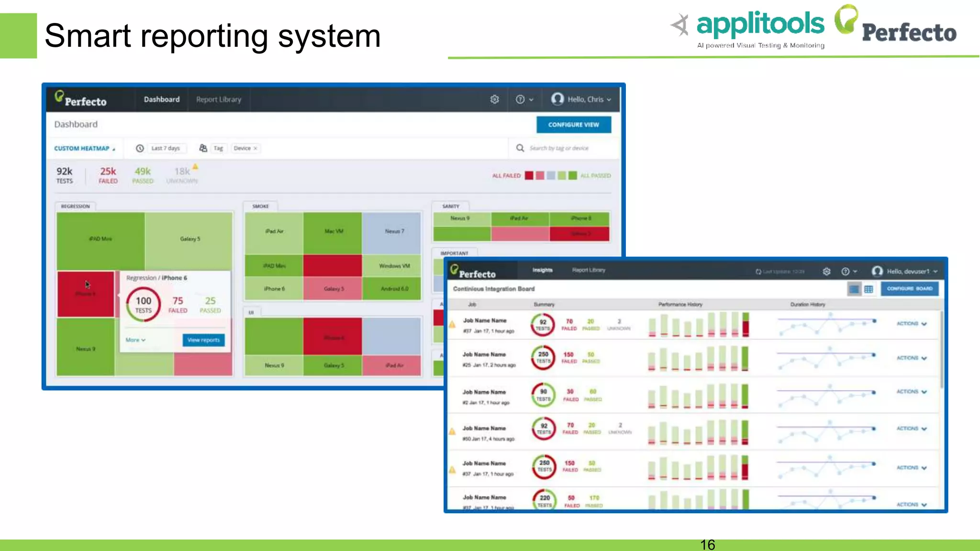Switch board to grid view

(x=869, y=289)
